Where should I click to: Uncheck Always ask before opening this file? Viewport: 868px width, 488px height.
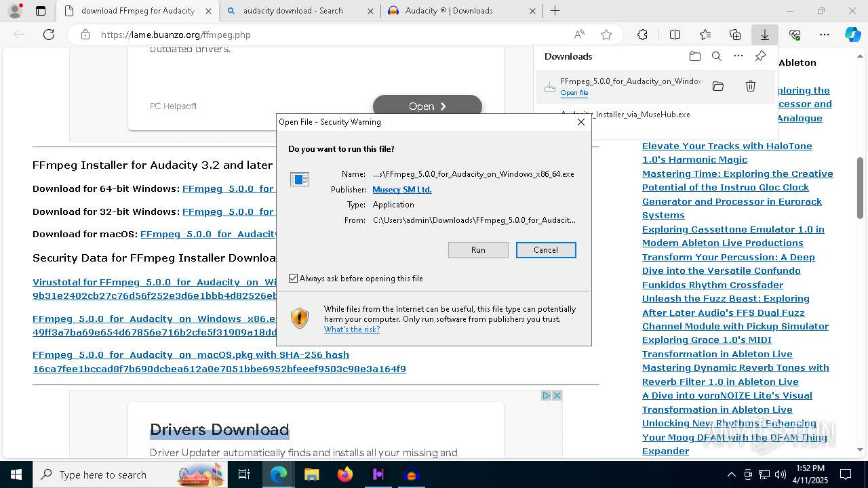(293, 279)
